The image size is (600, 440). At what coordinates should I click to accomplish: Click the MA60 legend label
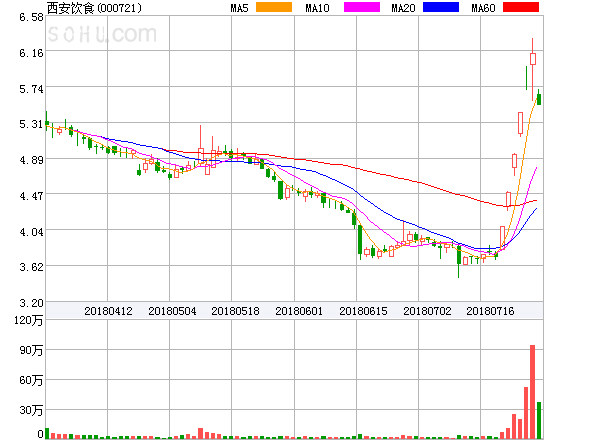(483, 8)
